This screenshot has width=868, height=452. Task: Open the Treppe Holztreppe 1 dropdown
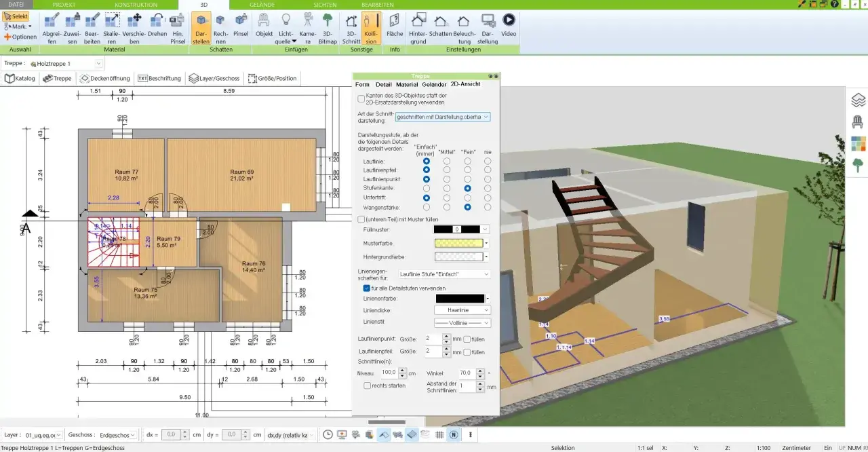(x=66, y=63)
